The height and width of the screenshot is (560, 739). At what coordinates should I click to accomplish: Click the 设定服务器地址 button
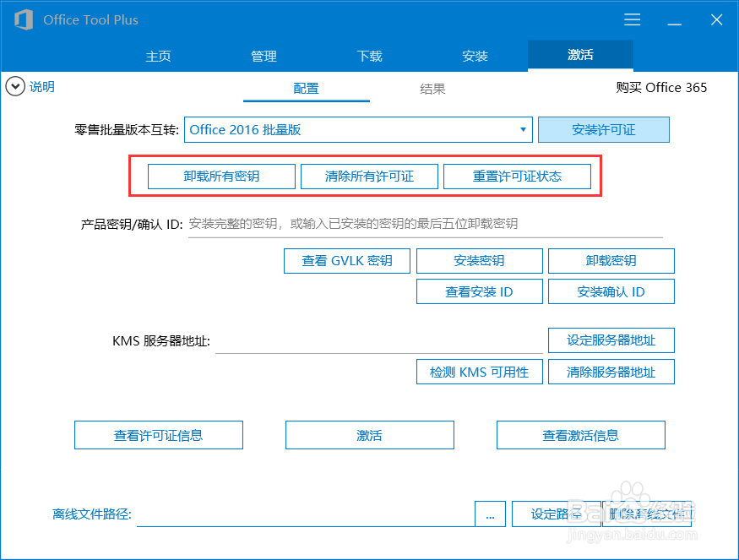point(611,340)
